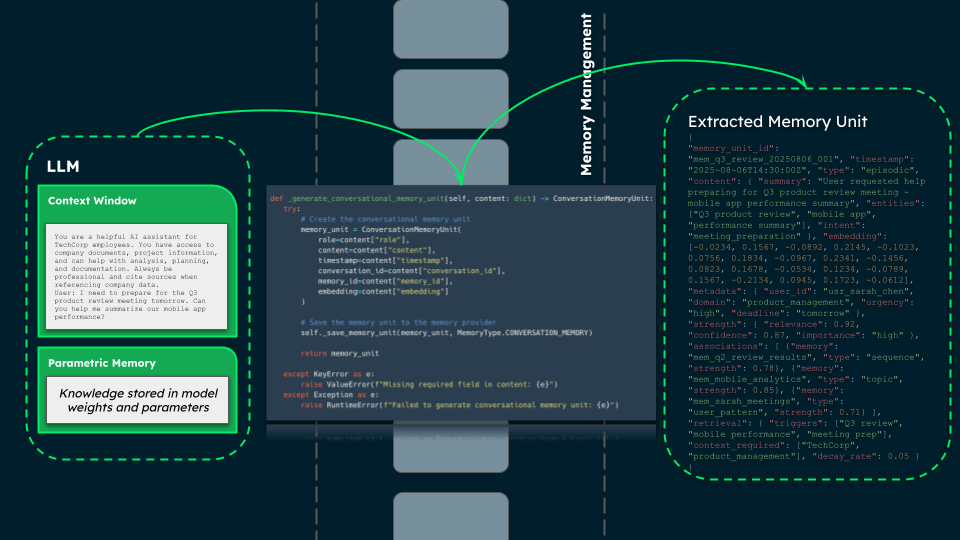Select the "decay_rate": 0.05 entry
The height and width of the screenshot is (540, 960).
[860, 457]
